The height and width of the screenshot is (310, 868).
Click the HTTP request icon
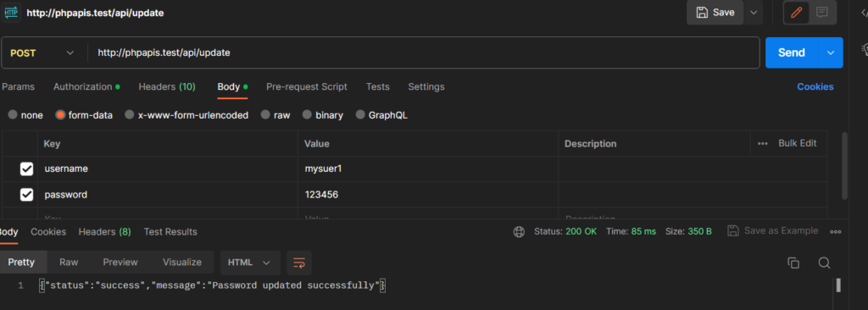(11, 12)
